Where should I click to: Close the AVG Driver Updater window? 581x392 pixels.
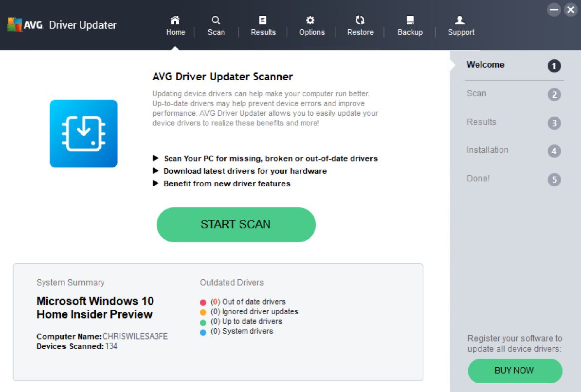tap(571, 10)
